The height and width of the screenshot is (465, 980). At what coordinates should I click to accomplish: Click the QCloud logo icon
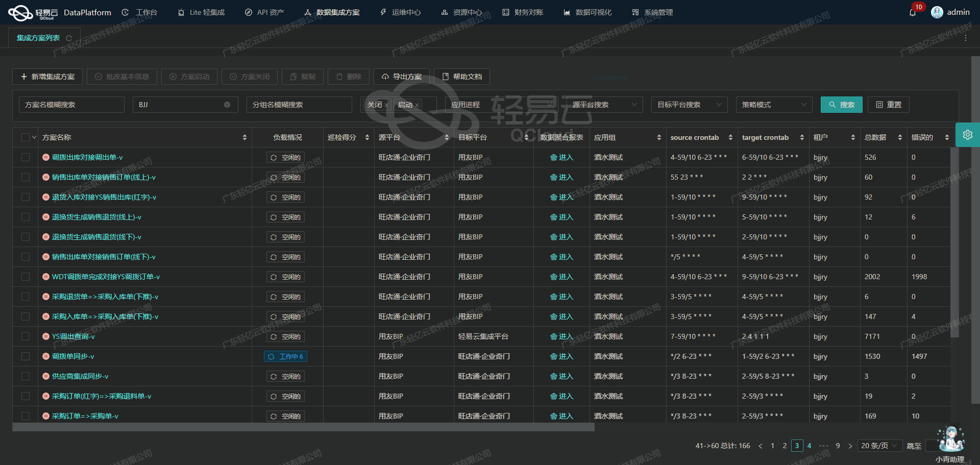pos(21,13)
